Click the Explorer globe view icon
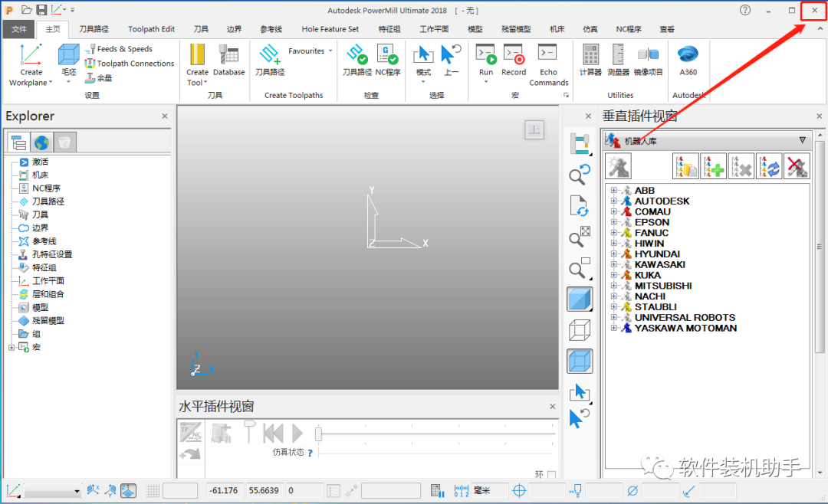 pyautogui.click(x=41, y=142)
